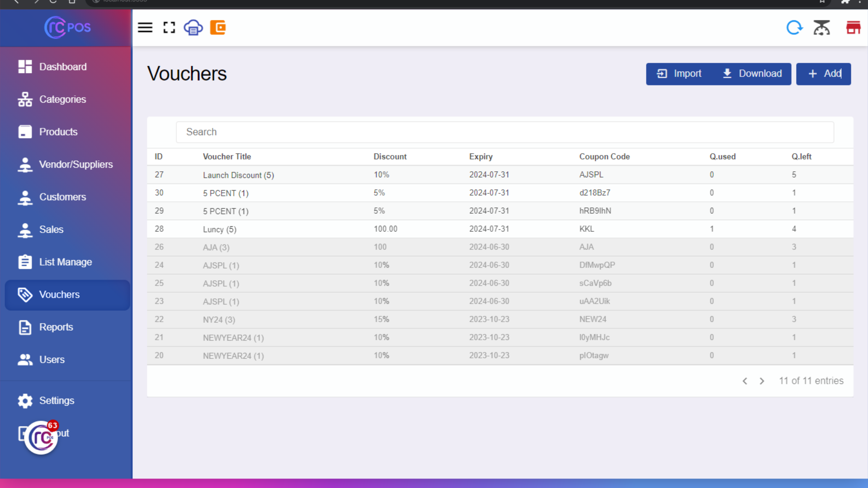The width and height of the screenshot is (868, 488).
Task: Sort by Voucher Title column header
Action: point(227,156)
